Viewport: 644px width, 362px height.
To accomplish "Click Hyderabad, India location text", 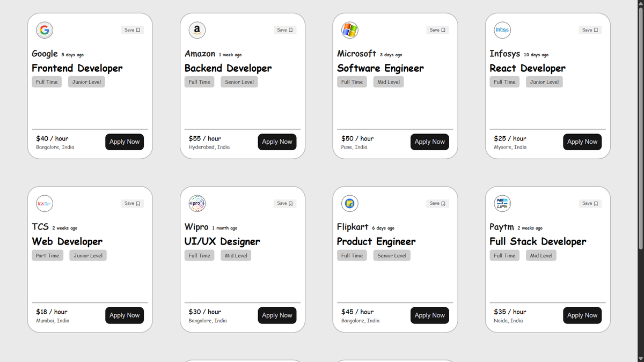I will 209,147.
